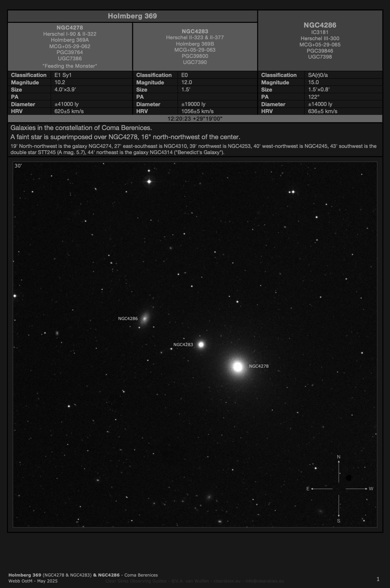Click the ±19000 ly diameter value
This screenshot has width=390, height=588.
(x=193, y=104)
